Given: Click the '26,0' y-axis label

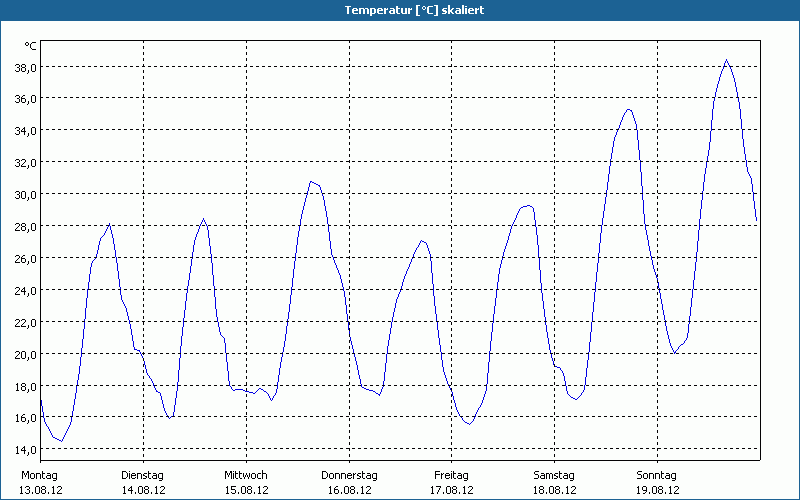Looking at the screenshot, I should 26,258.
